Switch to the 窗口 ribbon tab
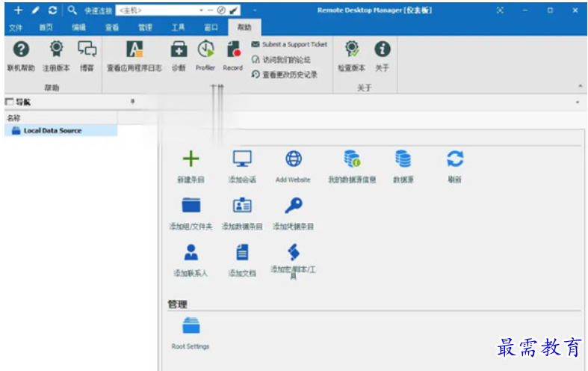588x371 pixels. click(x=211, y=28)
